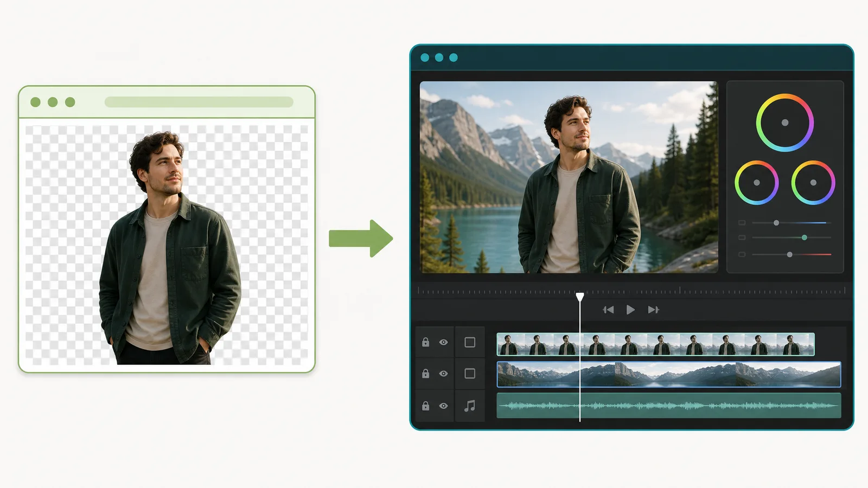Select the audio waveform clip
This screenshot has height=488, width=868.
pos(669,406)
